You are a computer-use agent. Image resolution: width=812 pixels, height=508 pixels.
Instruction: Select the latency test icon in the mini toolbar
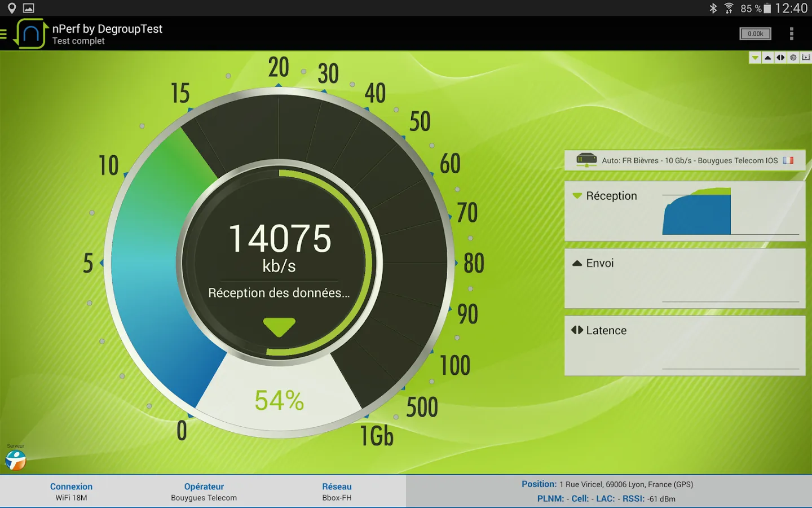coord(780,58)
